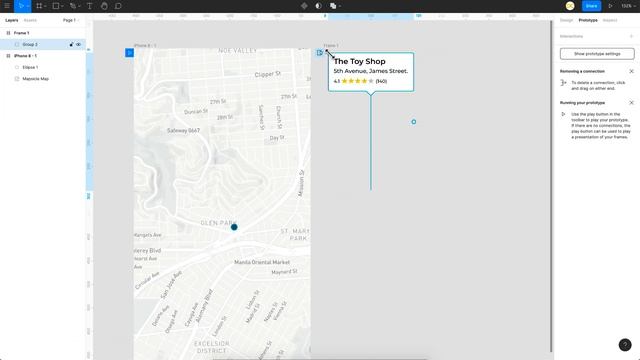Toggle the lock on the Group 2 layer
The height and width of the screenshot is (360, 640).
pos(71,44)
